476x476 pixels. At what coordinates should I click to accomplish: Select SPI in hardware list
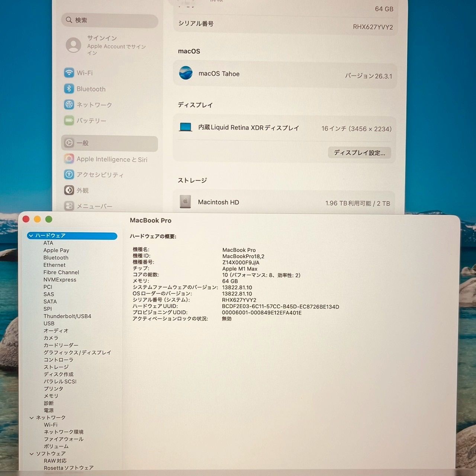[48, 309]
